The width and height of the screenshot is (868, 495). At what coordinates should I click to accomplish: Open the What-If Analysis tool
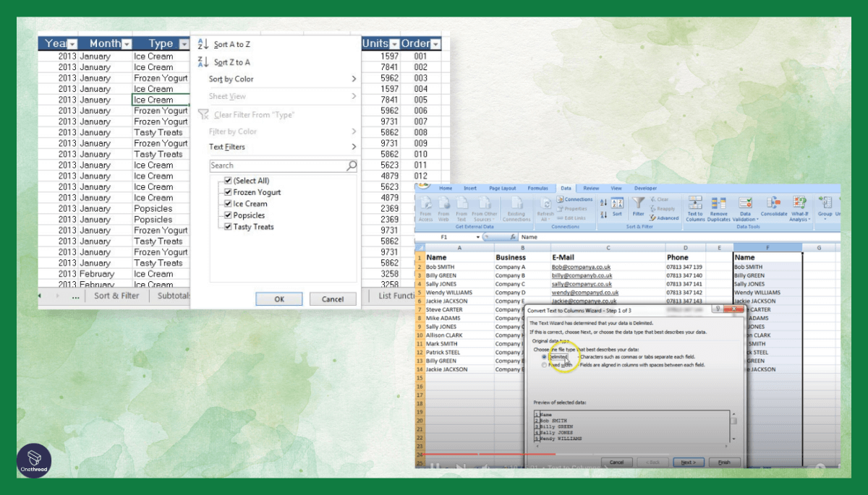[x=799, y=206]
